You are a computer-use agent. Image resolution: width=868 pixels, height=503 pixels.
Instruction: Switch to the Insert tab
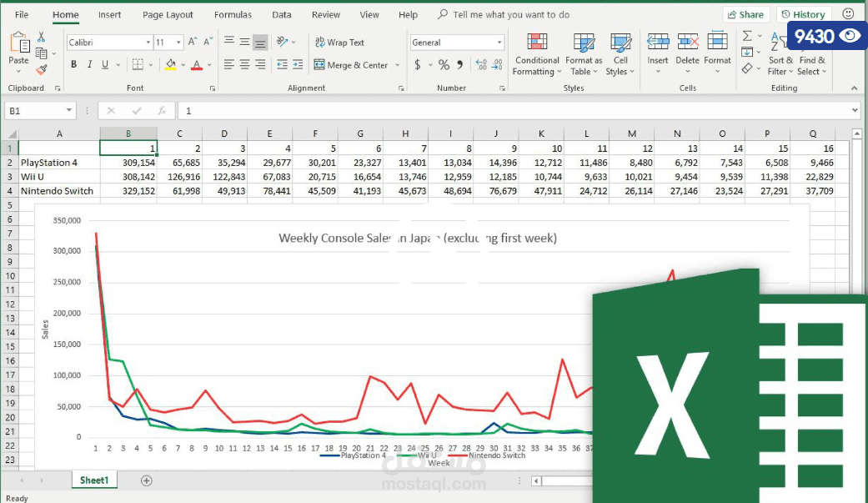(x=109, y=14)
